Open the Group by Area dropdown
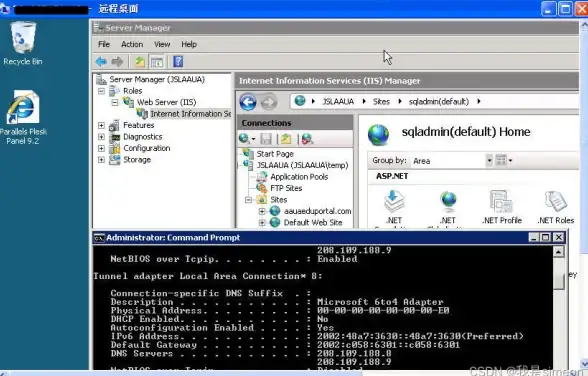 point(489,160)
